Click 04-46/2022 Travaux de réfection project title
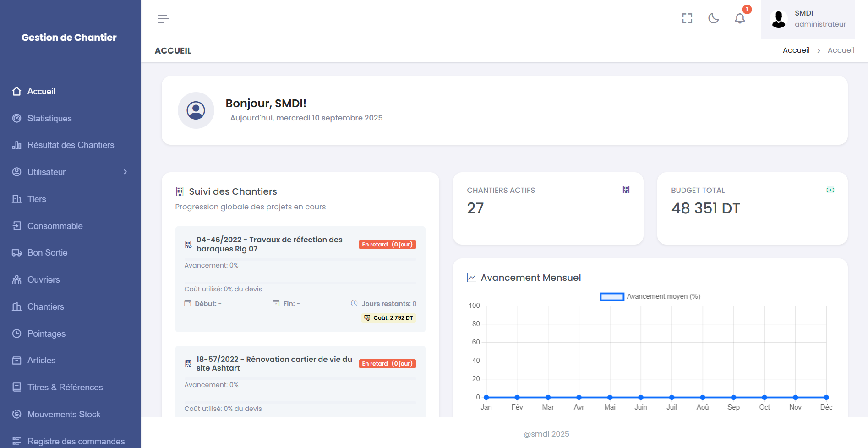The width and height of the screenshot is (868, 448). pyautogui.click(x=269, y=244)
